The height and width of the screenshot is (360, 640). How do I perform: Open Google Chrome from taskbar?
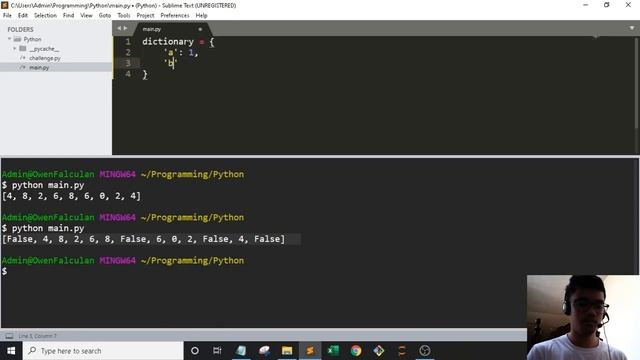pos(356,351)
